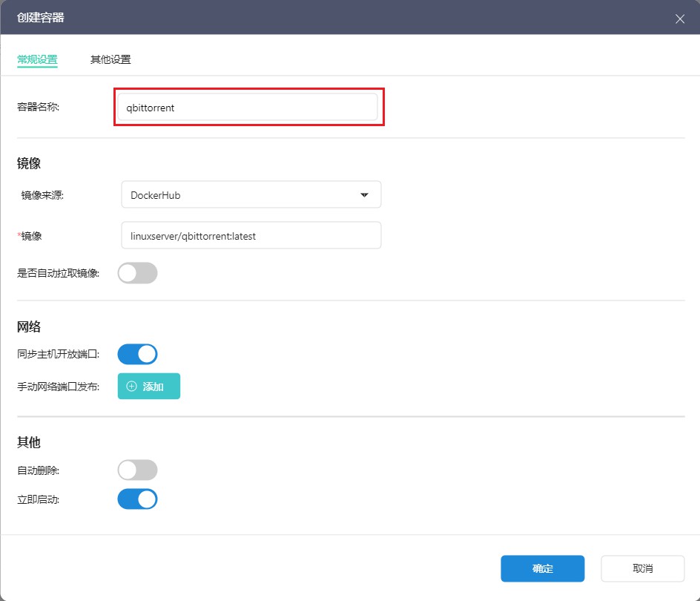Click the plus icon on the 添加 button

pos(132,387)
